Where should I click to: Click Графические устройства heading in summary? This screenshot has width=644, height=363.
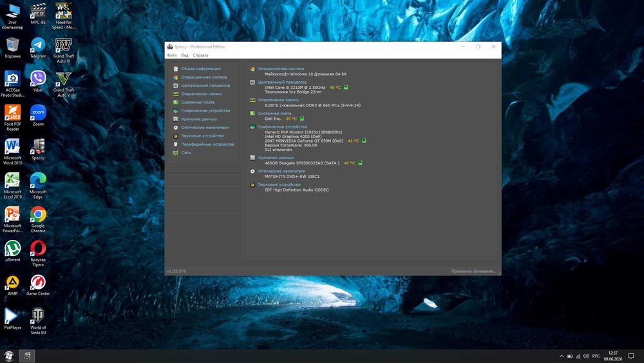coord(282,127)
